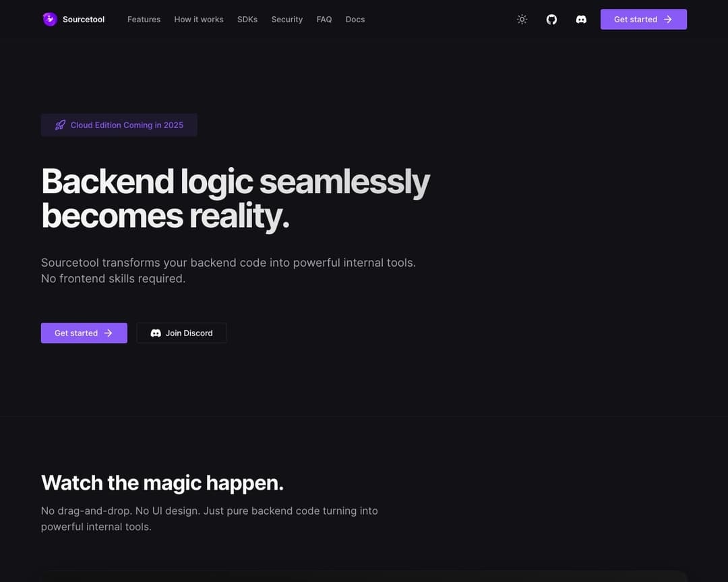Click the headline Backend logic seamlessly becomes reality
The height and width of the screenshot is (582, 728).
click(235, 199)
